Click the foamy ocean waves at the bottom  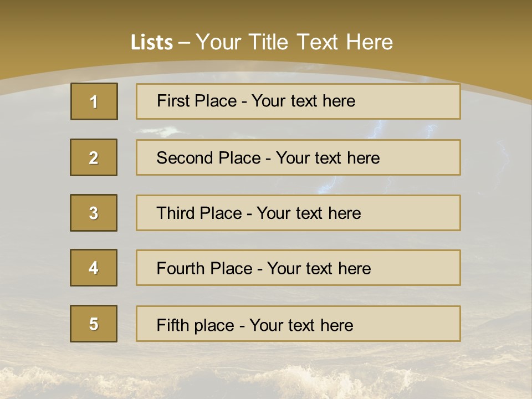point(266,382)
